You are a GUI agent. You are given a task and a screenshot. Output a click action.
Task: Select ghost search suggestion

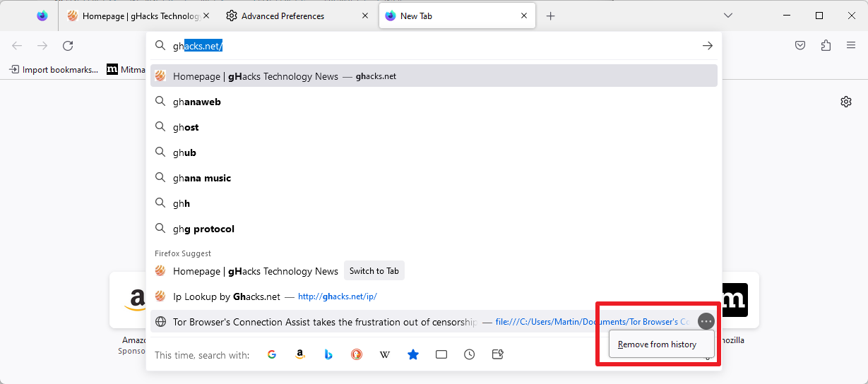pyautogui.click(x=434, y=127)
